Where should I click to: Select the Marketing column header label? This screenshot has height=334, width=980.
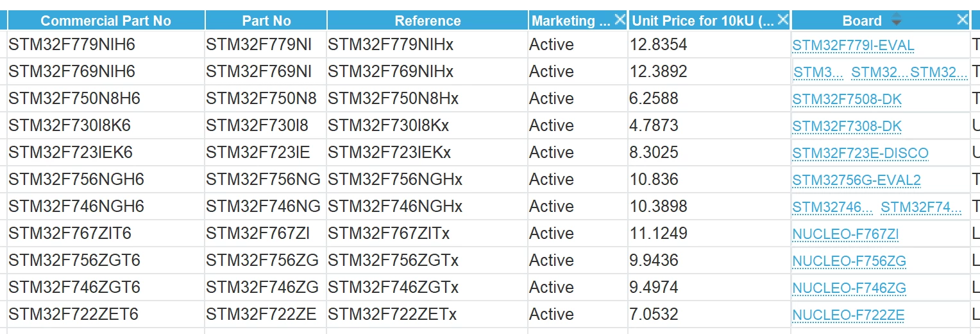(x=571, y=21)
